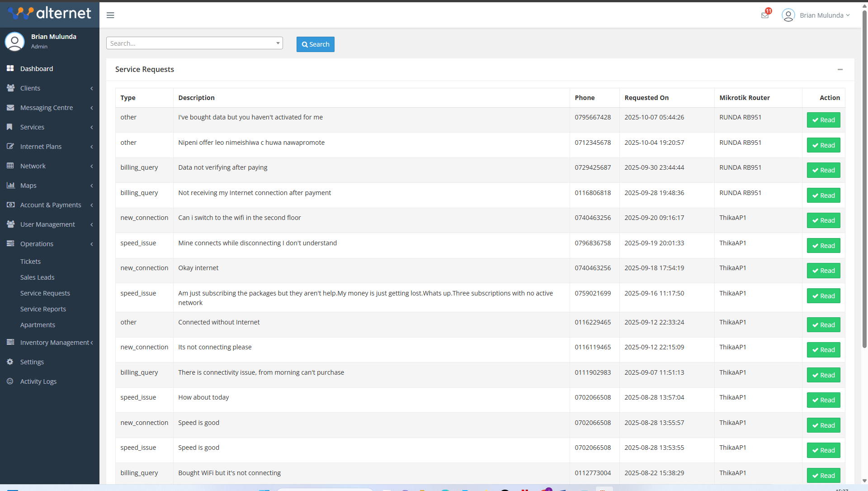Expand the Services submenu chevron
The image size is (868, 491).
(x=92, y=127)
